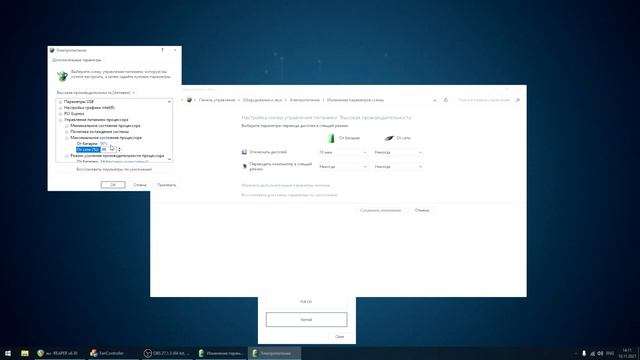Click restore plan defaults link
The width and height of the screenshot is (640, 360).
289,195
